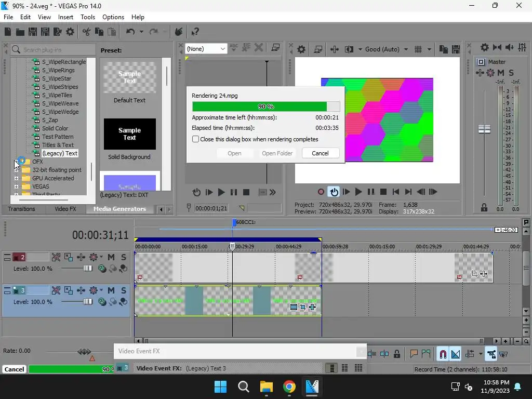Screen dimensions: 532x399
Task: Open the undo history dropdown arrow
Action: click(x=141, y=32)
